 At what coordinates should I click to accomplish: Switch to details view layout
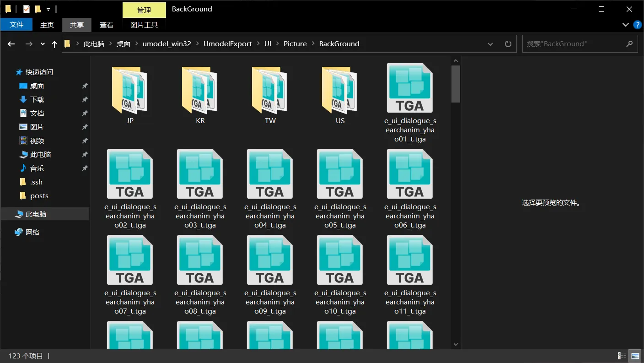(622, 356)
